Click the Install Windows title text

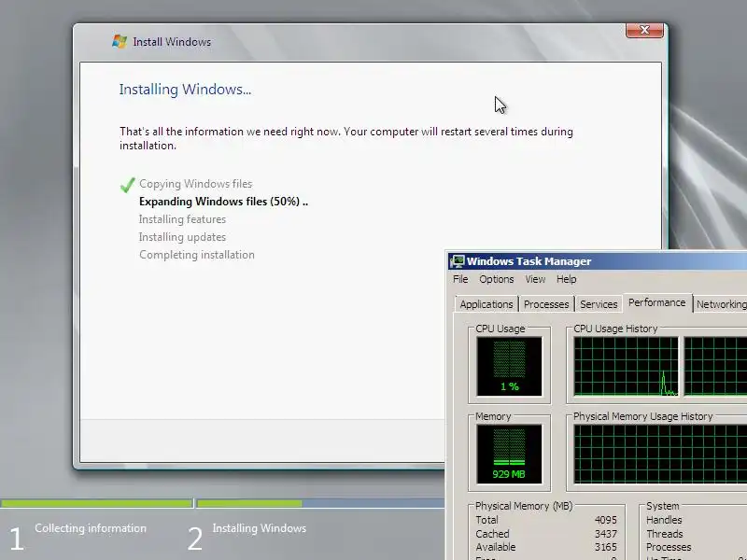tap(172, 42)
